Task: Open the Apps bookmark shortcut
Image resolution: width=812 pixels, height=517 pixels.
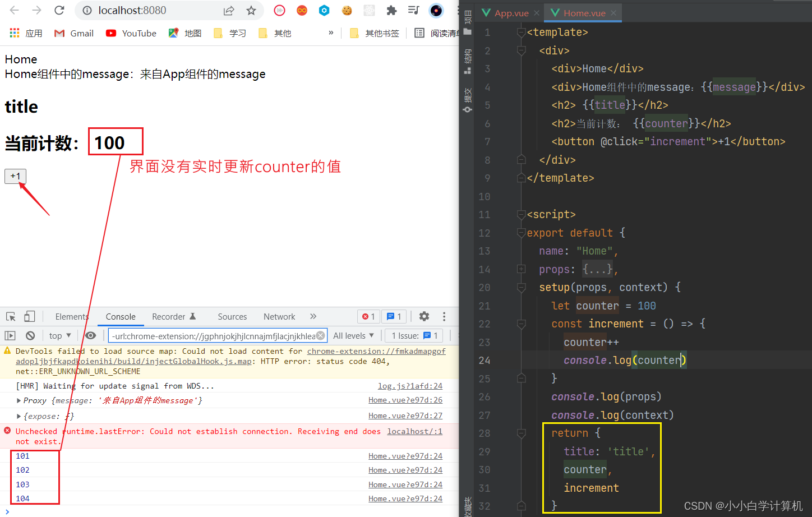Action: pyautogui.click(x=26, y=33)
